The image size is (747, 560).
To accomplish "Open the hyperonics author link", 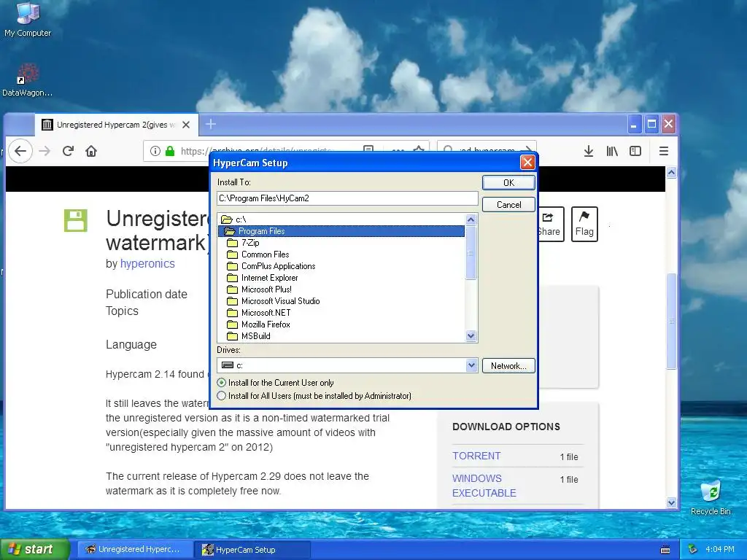I will pos(147,264).
